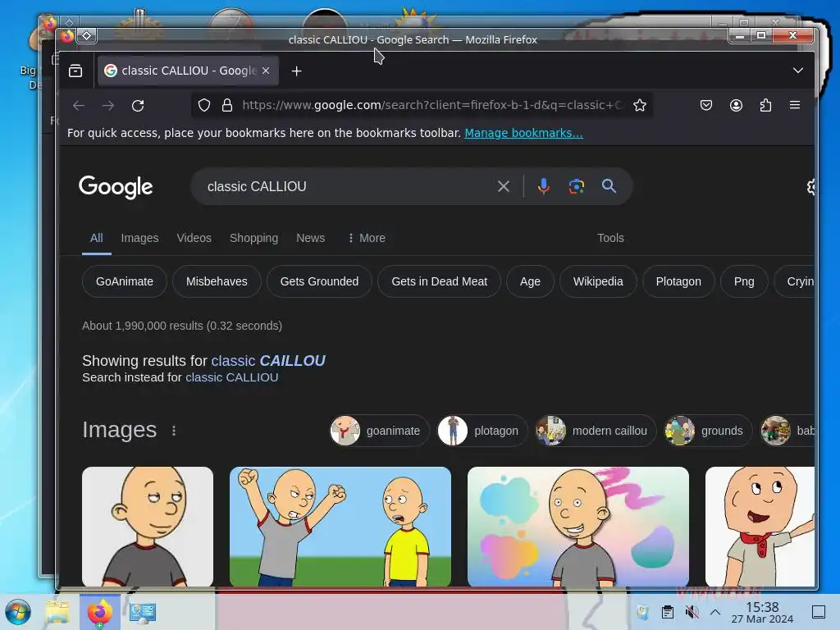Screen dimensions: 840x630
Task: Select grounds image filter chip
Action: (x=708, y=431)
